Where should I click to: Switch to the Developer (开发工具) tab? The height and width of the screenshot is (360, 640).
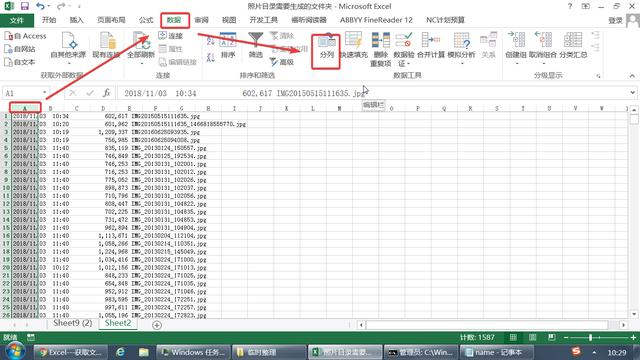(x=263, y=20)
